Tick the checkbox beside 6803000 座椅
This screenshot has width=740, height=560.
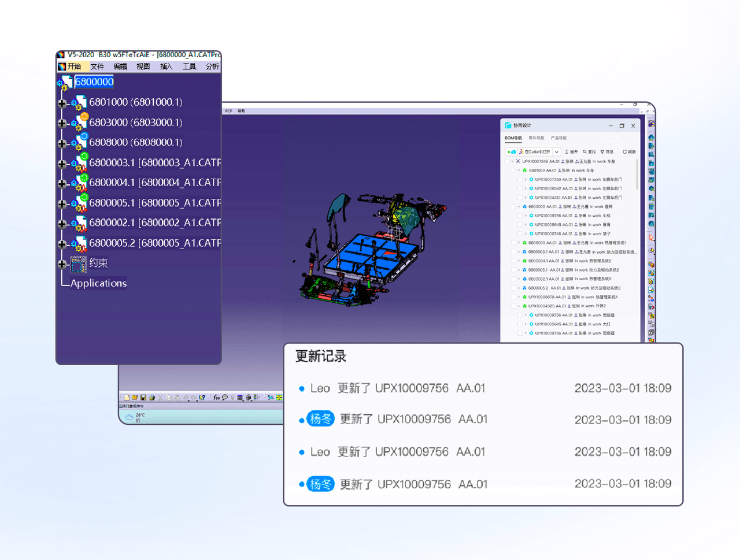[513, 207]
